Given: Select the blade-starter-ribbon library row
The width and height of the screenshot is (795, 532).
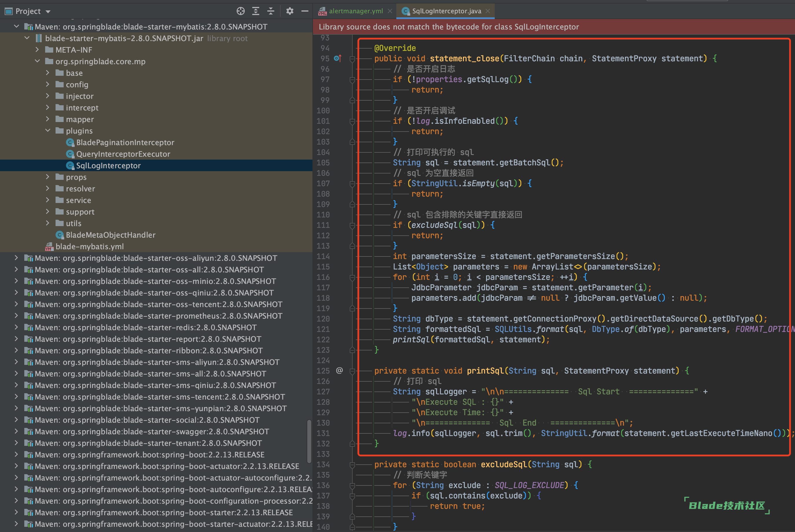Looking at the screenshot, I should pos(156,350).
